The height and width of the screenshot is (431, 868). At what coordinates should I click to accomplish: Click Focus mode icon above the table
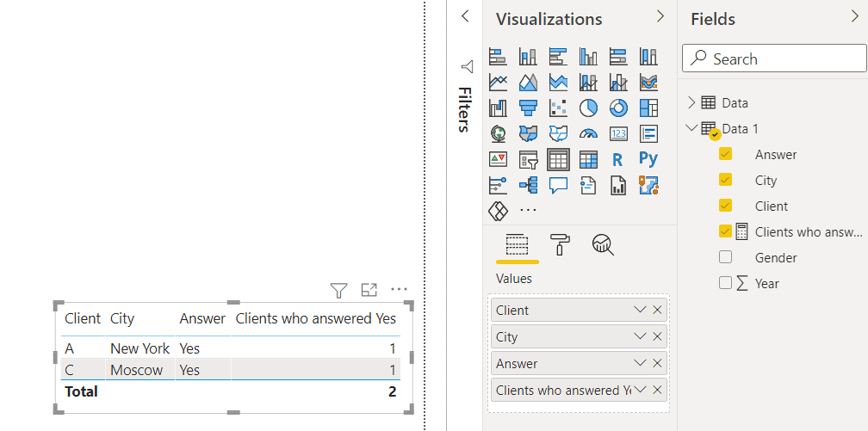[x=369, y=289]
